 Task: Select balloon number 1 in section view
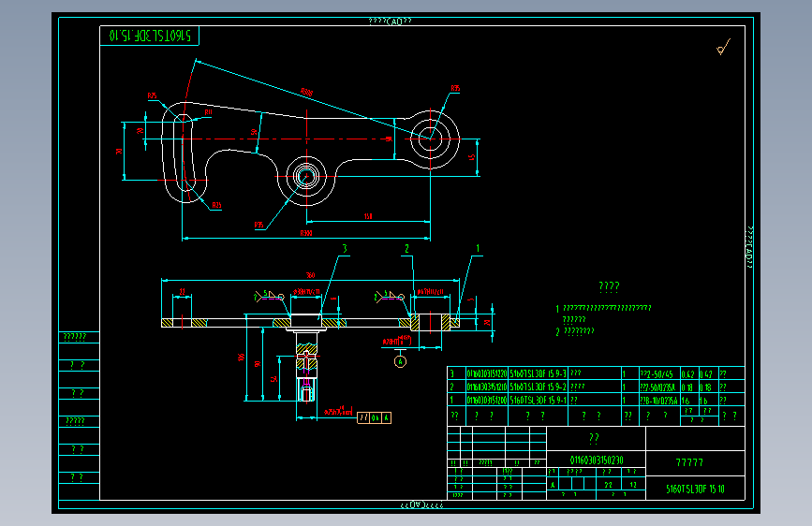478,249
